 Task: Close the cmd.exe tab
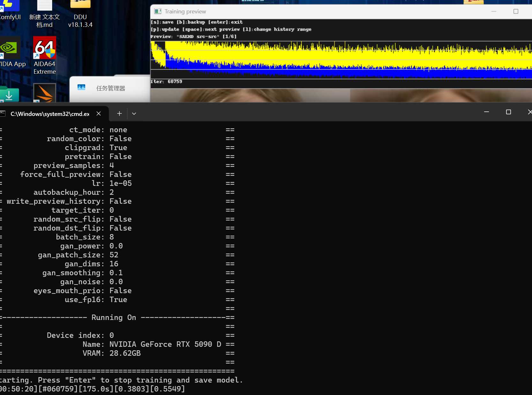tap(99, 114)
